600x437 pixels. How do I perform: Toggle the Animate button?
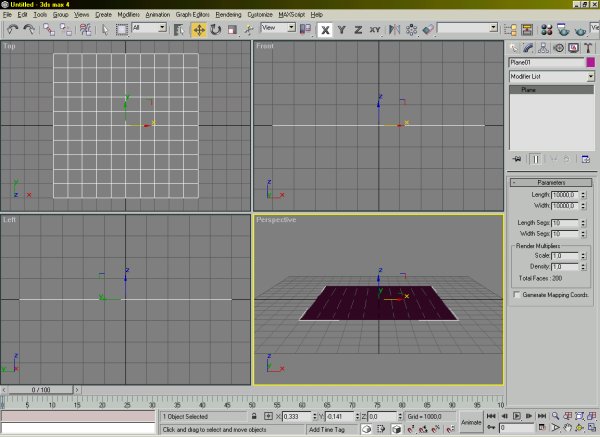[471, 422]
